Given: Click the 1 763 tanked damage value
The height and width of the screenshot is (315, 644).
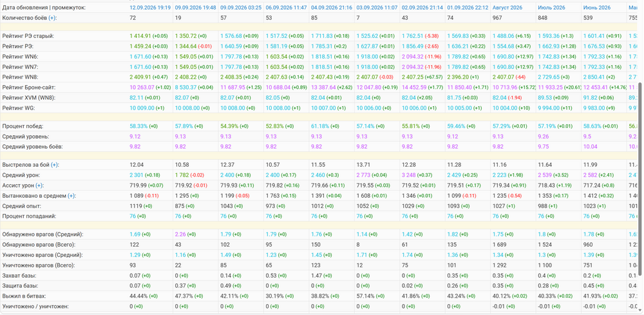Looking at the screenshot, I should pyautogui.click(x=272, y=195).
